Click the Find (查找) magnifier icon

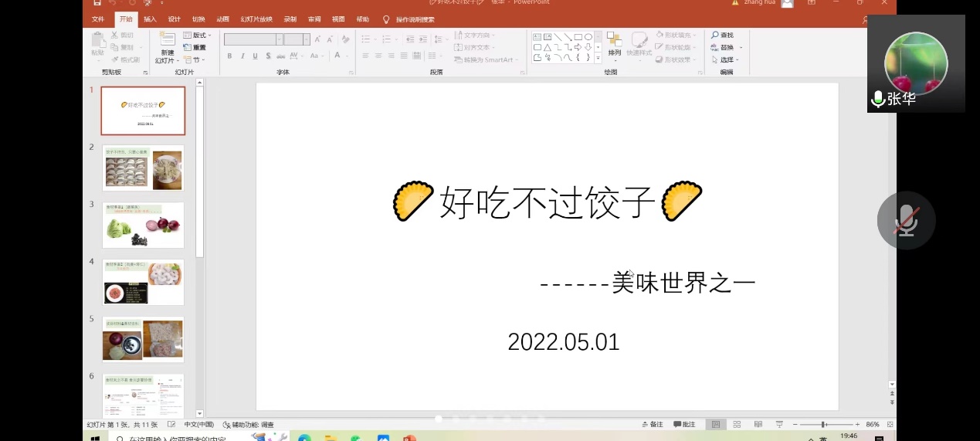tap(715, 36)
